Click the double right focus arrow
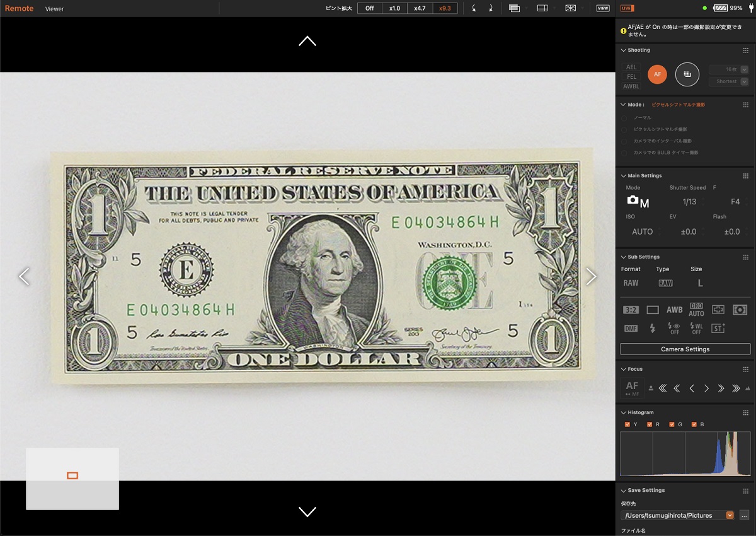This screenshot has width=756, height=536. [721, 388]
